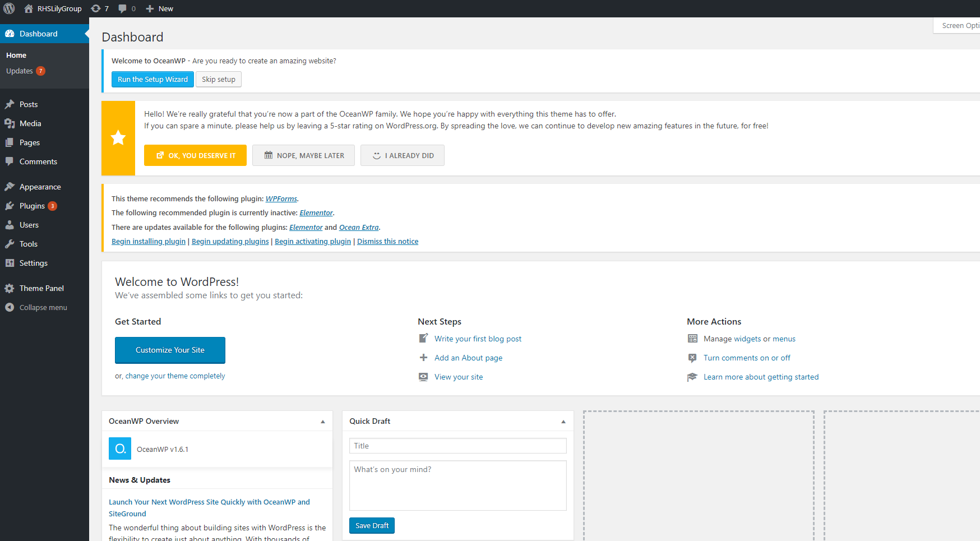
Task: Click the graduation cap icon beside Learn more
Action: pyautogui.click(x=693, y=377)
